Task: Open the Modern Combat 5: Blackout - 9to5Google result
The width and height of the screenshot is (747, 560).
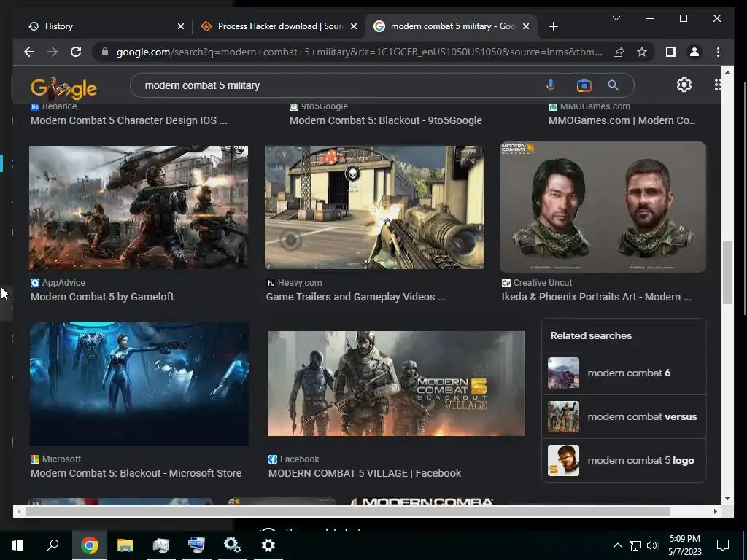Action: [x=386, y=120]
